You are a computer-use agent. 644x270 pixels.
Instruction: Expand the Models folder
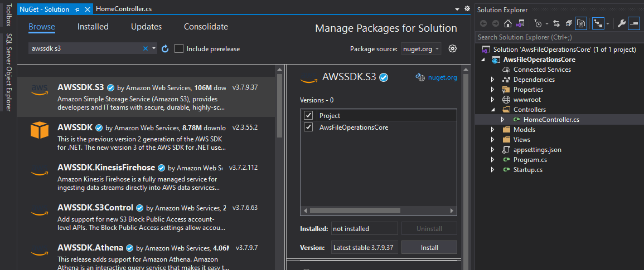click(x=493, y=130)
